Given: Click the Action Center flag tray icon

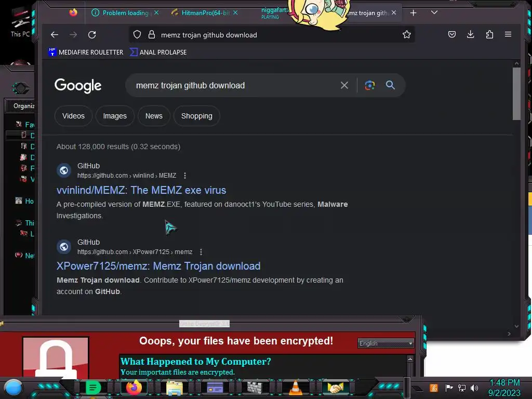Looking at the screenshot, I should 449,388.
